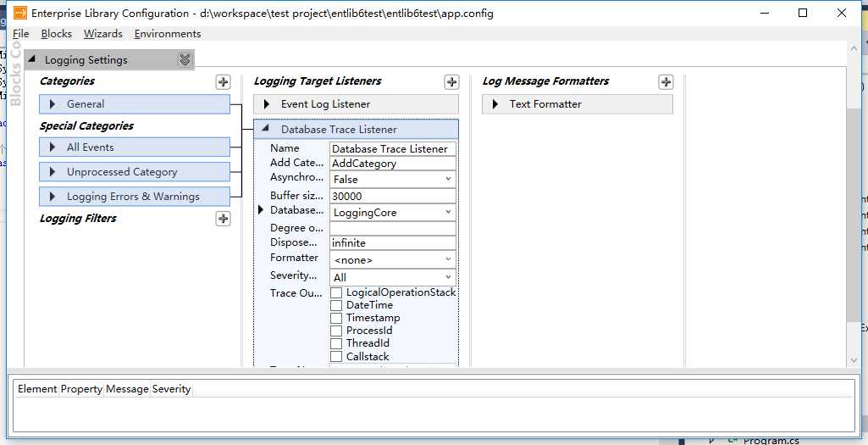Click the Logging Settings double-chevron icon
The height and width of the screenshot is (445, 868).
(185, 59)
